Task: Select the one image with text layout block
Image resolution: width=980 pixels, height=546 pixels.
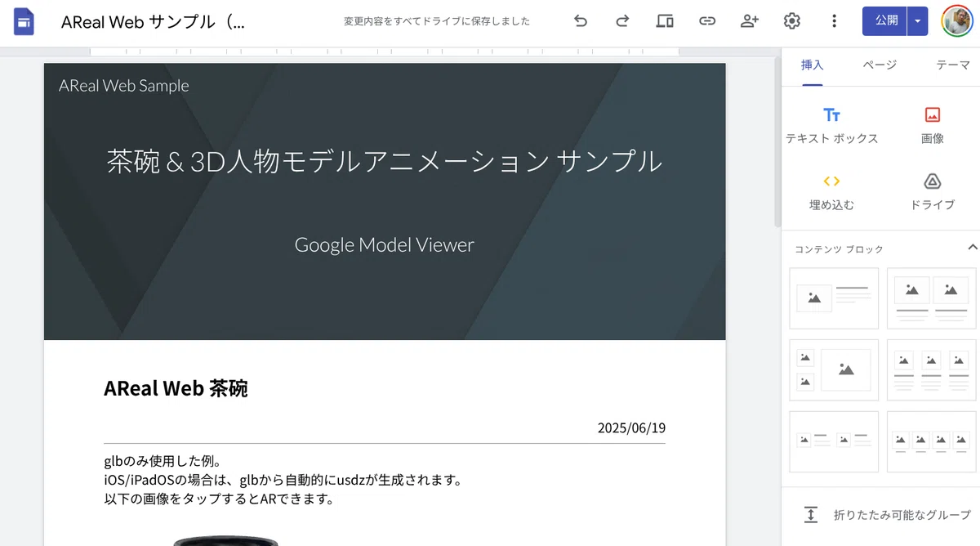Action: [834, 298]
